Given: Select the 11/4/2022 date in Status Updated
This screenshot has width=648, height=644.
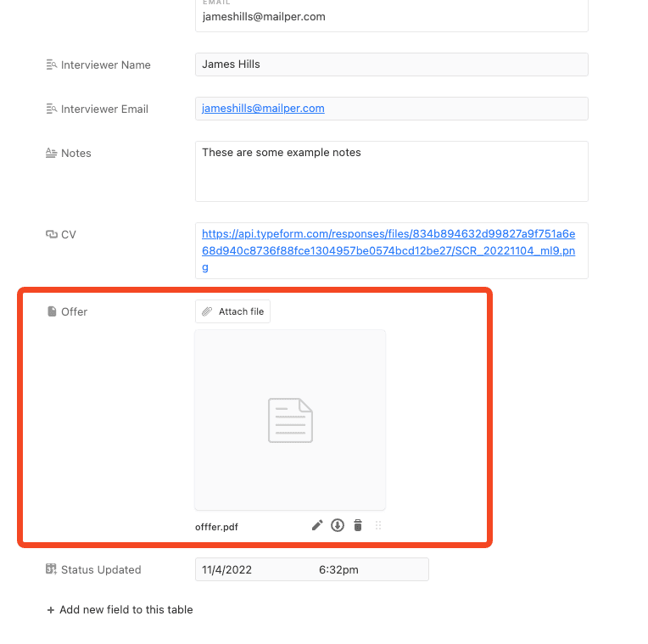Looking at the screenshot, I should [226, 569].
